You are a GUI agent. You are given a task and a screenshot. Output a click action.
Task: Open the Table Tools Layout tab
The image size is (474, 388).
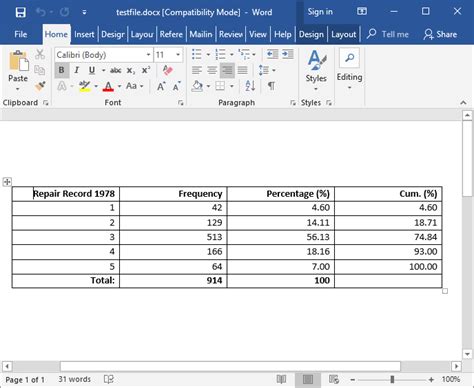344,34
